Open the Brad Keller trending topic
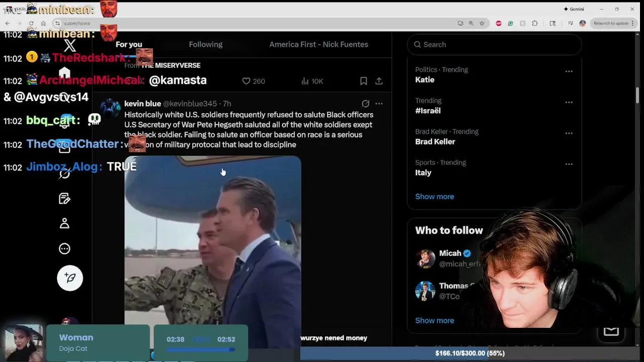Image resolution: width=644 pixels, height=362 pixels. 435,142
